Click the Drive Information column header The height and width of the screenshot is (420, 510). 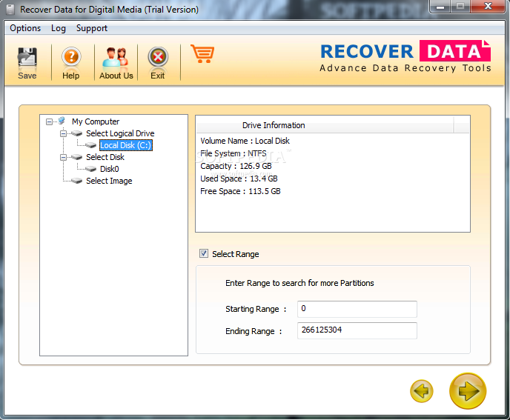tap(325, 125)
